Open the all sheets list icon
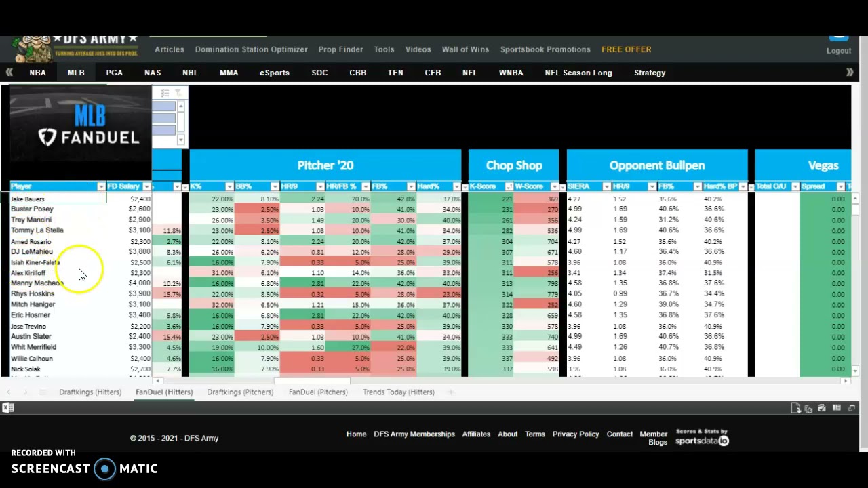 click(x=43, y=392)
